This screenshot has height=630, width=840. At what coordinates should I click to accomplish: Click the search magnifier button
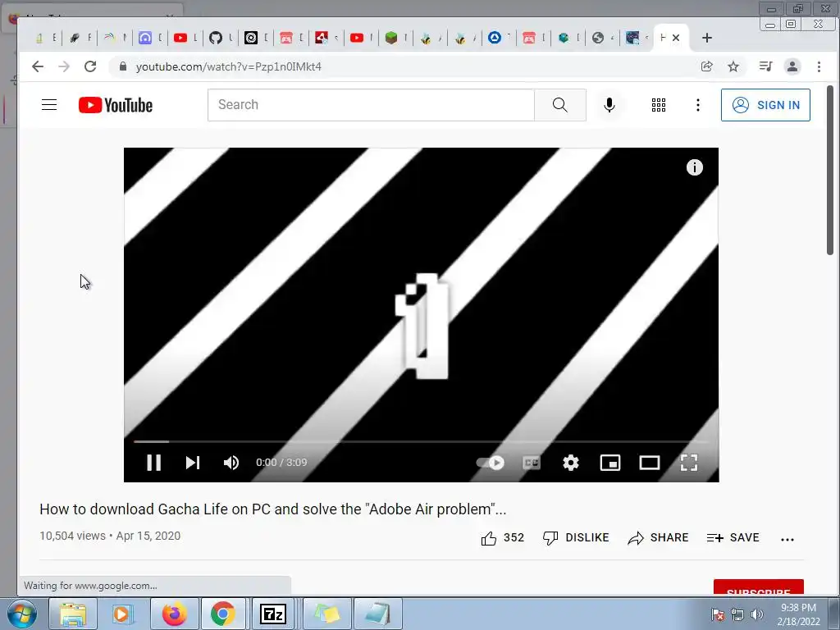[x=559, y=104]
